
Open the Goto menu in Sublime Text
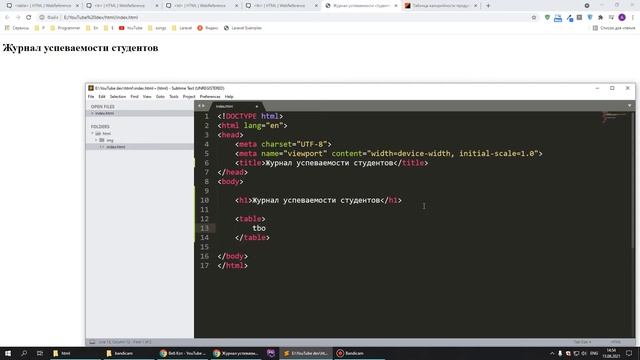tap(160, 97)
